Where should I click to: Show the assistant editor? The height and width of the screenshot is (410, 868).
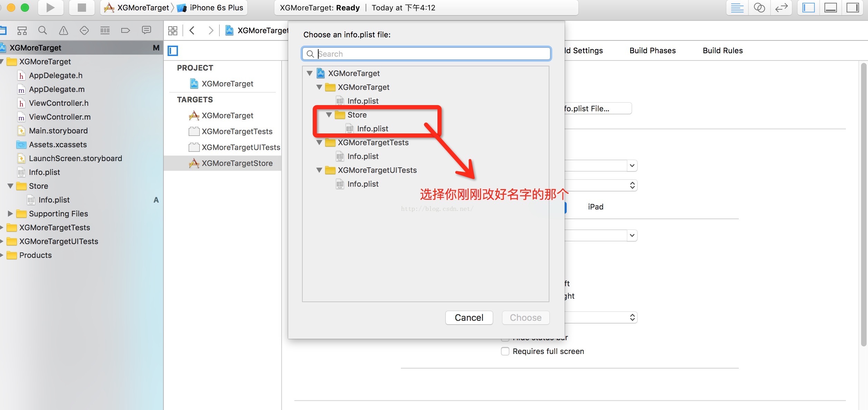(759, 8)
